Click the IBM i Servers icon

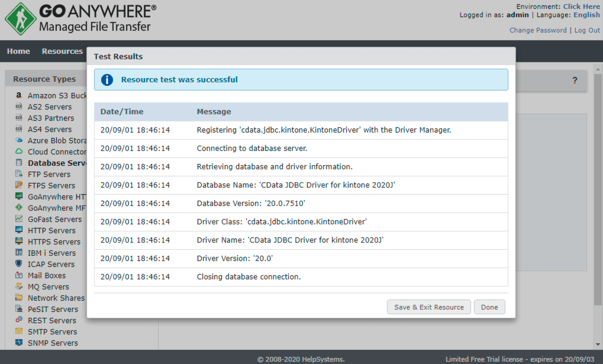click(x=19, y=252)
